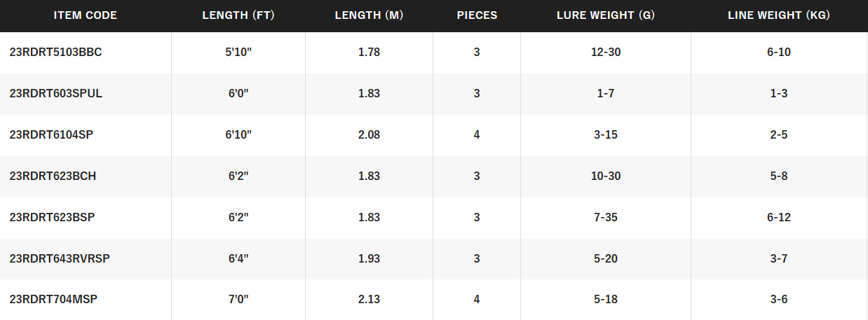
Task: Select the 1-7 lure weight cell
Action: click(606, 94)
